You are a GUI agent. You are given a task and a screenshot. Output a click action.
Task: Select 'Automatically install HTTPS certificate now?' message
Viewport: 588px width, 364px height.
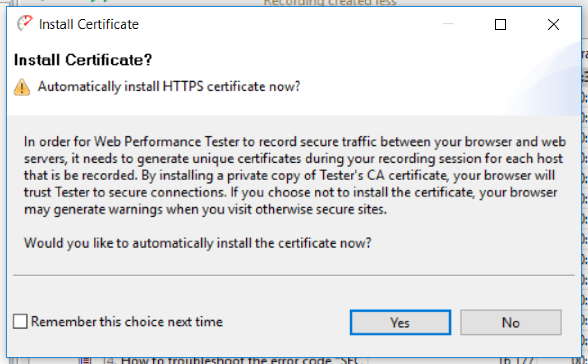[x=169, y=86]
